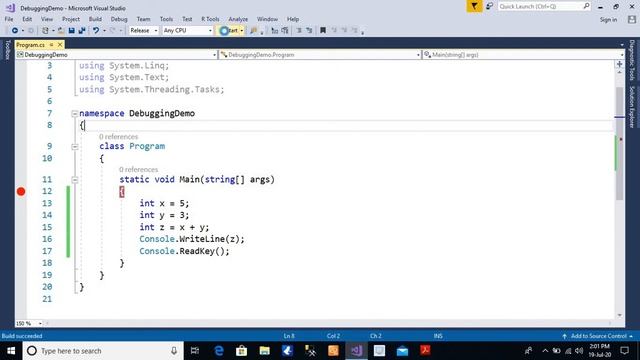Click the Visual Studio logo in title bar
The height and width of the screenshot is (360, 640).
click(x=10, y=8)
